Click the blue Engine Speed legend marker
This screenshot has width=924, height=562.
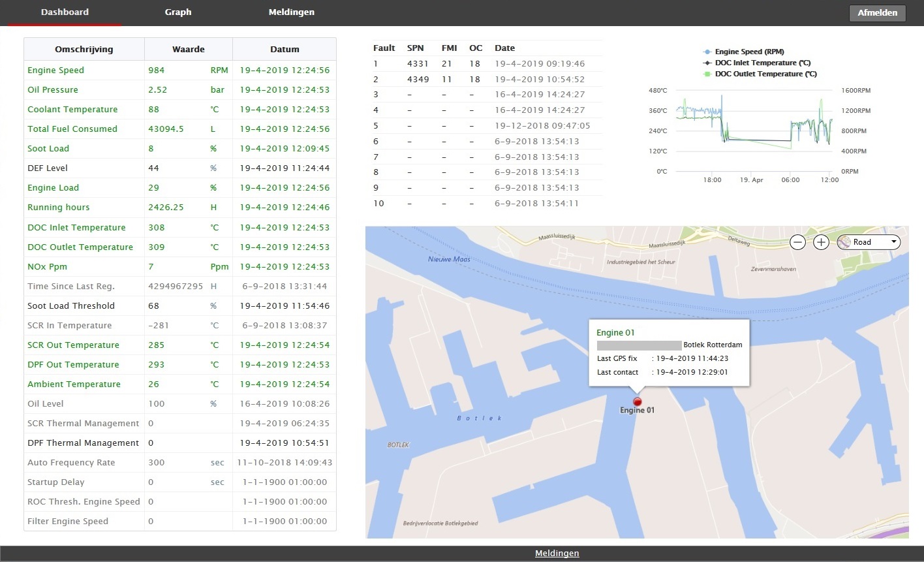[706, 52]
